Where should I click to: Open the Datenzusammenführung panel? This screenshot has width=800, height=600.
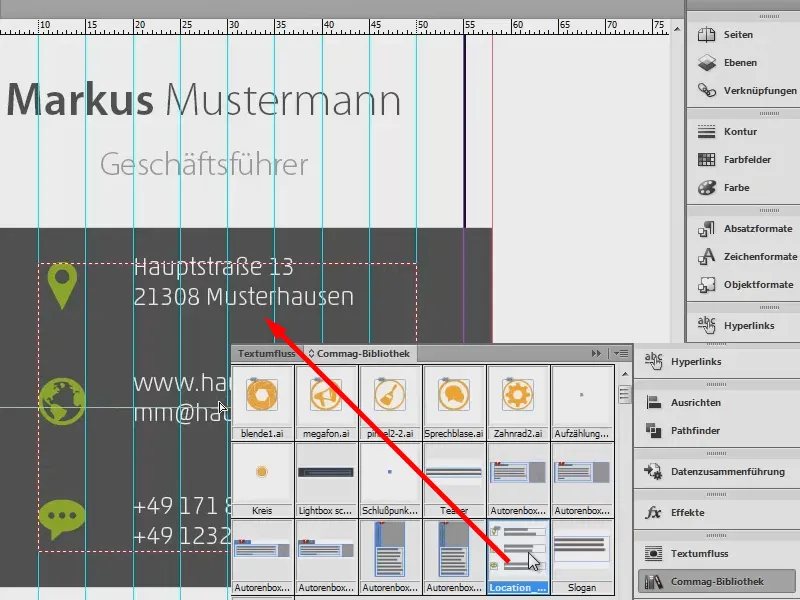[x=716, y=472]
